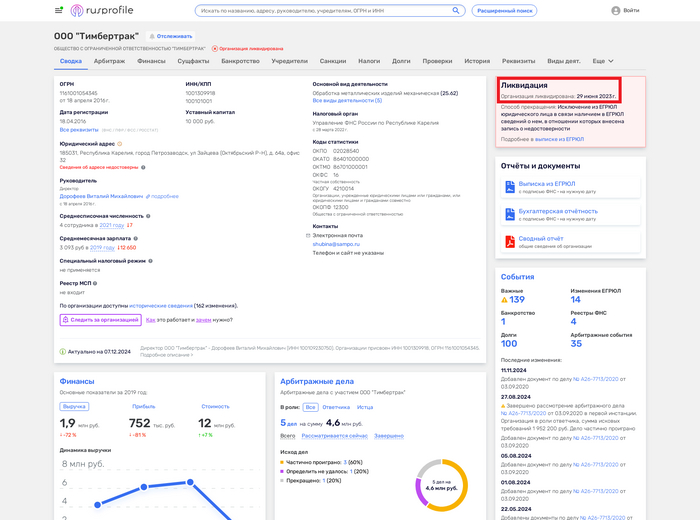The image size is (700, 520).
Task: Switch to the Арбитраж tab
Action: coord(109,61)
